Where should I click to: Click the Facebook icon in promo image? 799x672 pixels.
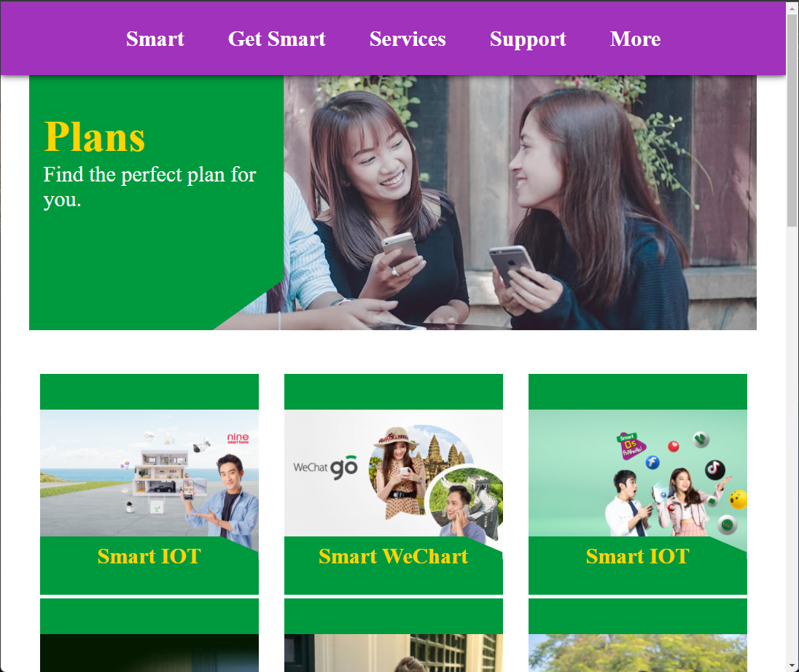pos(652,462)
